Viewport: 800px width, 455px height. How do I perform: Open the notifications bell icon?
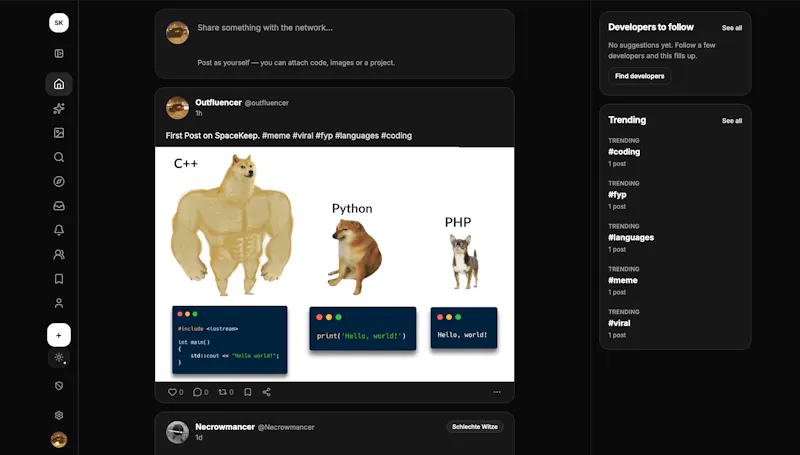(59, 230)
